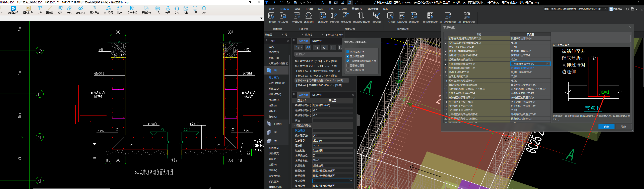This screenshot has width=644, height=189.
Task: Select the 画直线 line drawing tool
Action: [50, 10]
